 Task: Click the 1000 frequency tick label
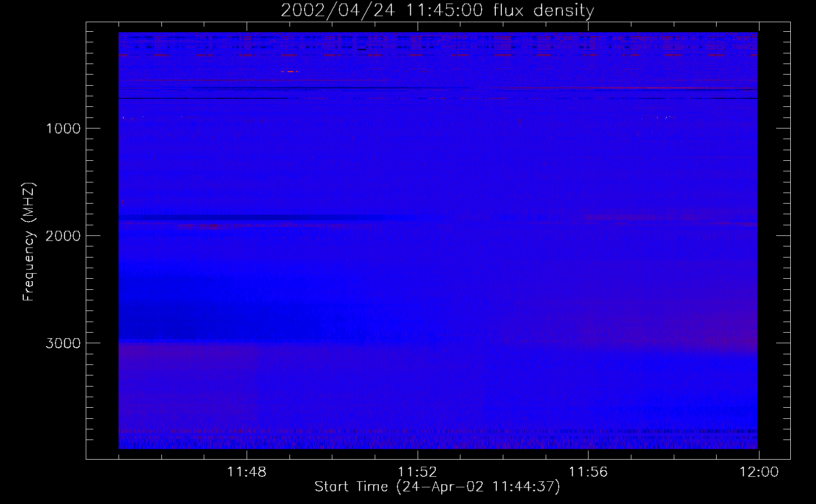coord(63,129)
